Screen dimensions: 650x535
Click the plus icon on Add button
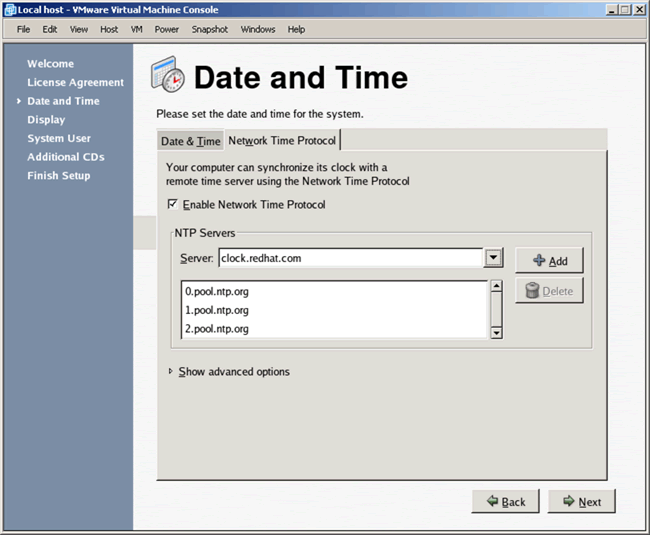pos(539,261)
